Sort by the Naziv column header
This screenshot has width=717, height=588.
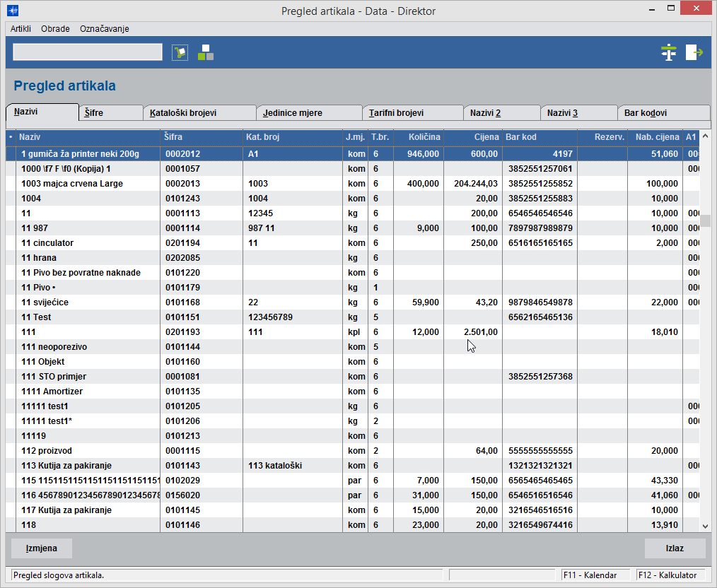(x=88, y=137)
